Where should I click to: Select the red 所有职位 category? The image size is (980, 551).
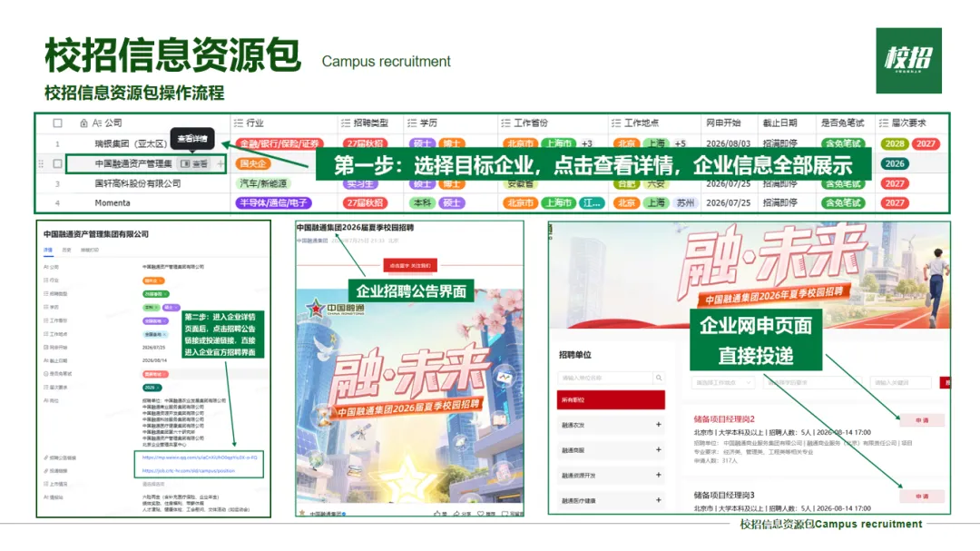click(x=611, y=400)
